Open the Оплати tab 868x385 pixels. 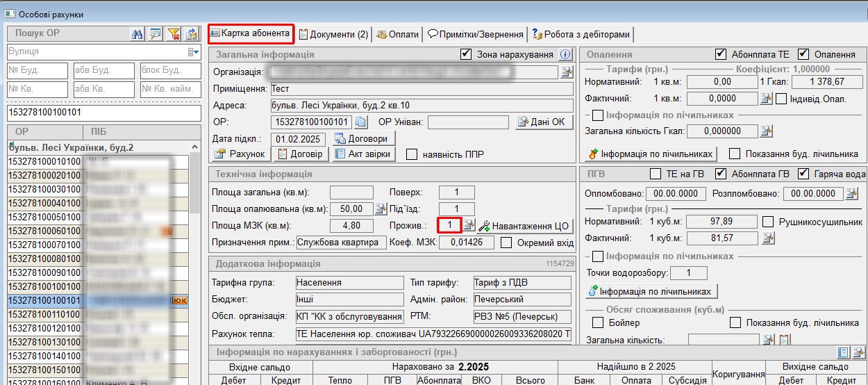point(398,34)
